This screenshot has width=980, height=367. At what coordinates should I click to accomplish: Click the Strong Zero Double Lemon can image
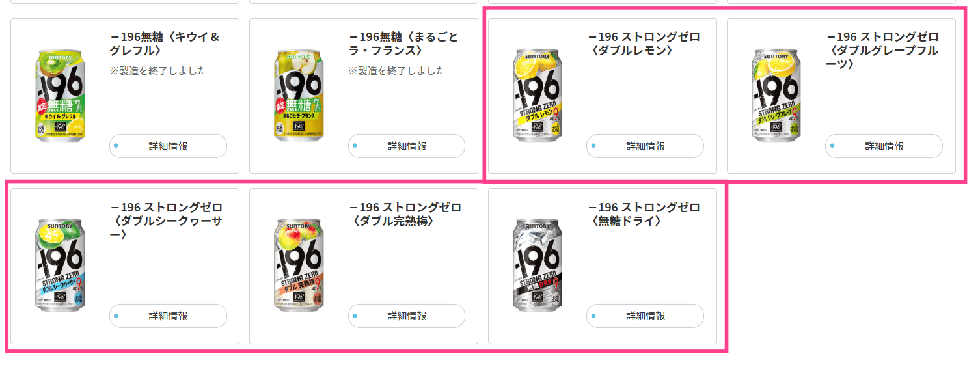click(538, 96)
